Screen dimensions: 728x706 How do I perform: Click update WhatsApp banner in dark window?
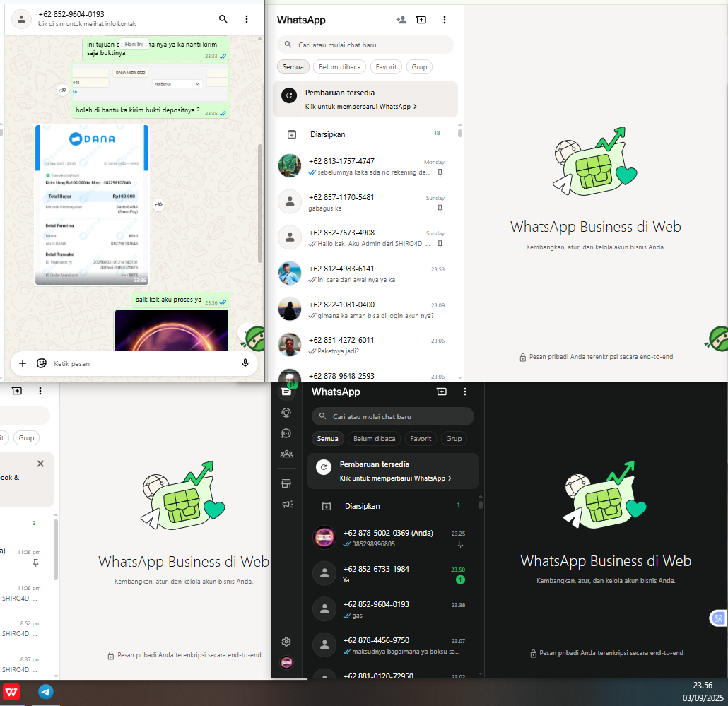click(393, 471)
